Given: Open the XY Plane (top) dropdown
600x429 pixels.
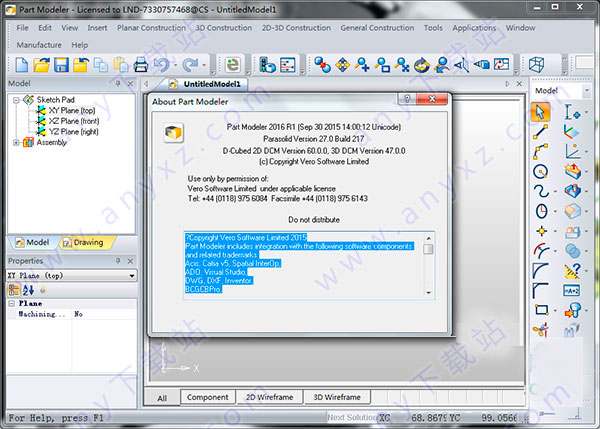Looking at the screenshot, I should (132, 276).
